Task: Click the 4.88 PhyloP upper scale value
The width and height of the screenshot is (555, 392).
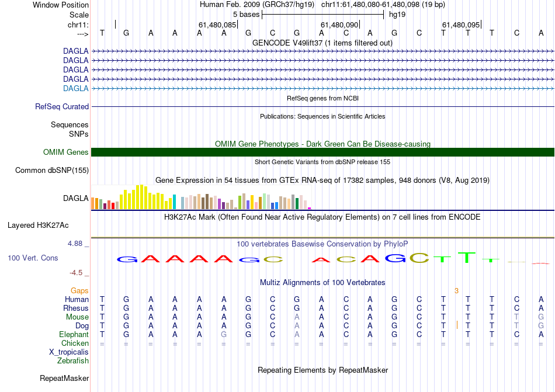Action: (x=75, y=244)
